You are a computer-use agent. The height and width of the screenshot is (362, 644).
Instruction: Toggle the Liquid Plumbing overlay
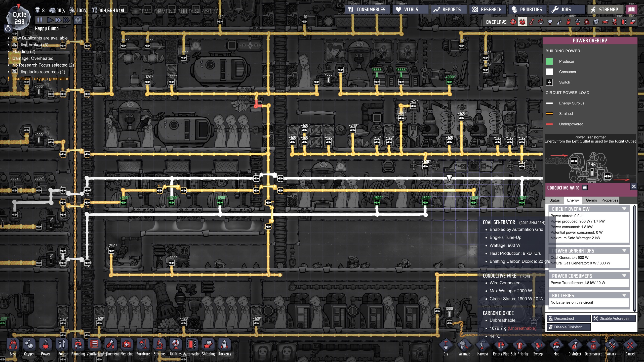point(559,22)
